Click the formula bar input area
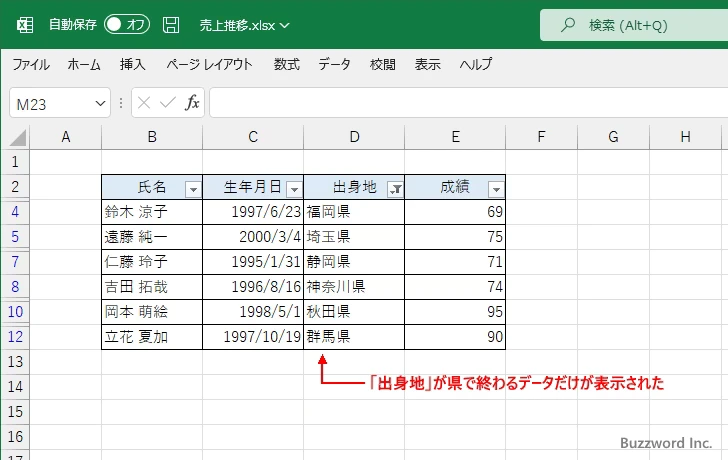The image size is (728, 460). pos(468,103)
